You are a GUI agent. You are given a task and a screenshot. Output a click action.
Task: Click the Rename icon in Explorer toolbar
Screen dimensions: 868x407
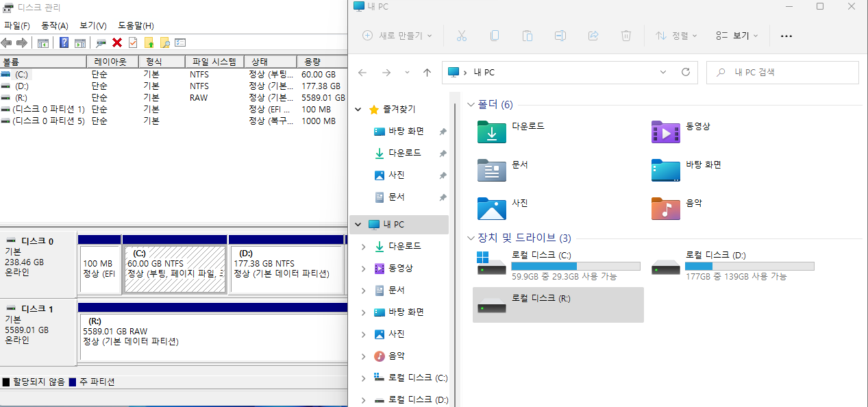click(560, 36)
